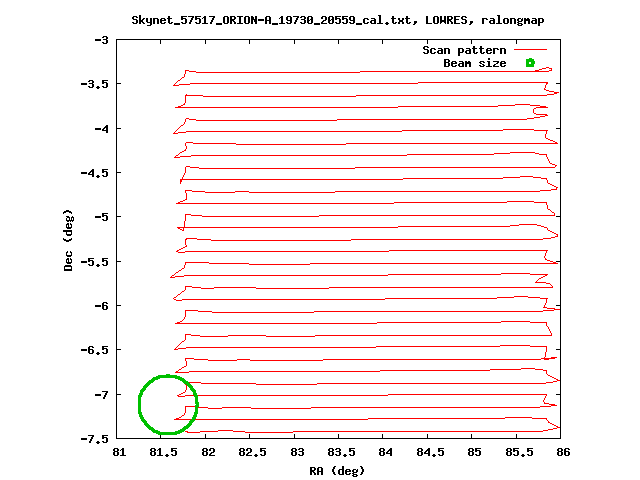Screen dimensions: 640x480
Task: Click the RA tick label 85.5
Action: pos(519,452)
